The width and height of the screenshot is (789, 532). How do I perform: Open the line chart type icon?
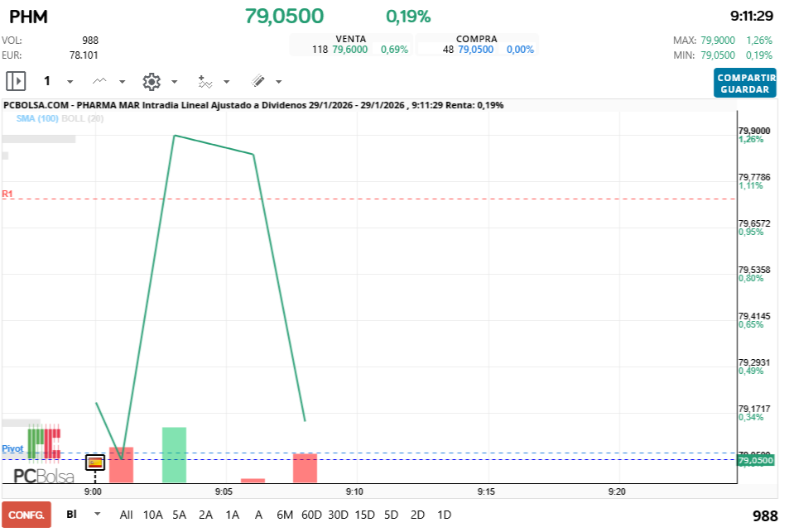point(100,81)
